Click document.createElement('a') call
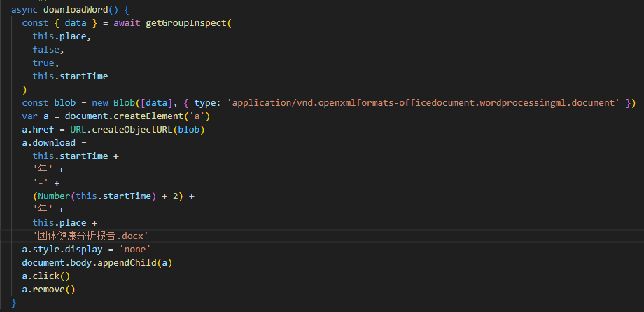Viewport: 644px width, 312px height. pos(137,116)
